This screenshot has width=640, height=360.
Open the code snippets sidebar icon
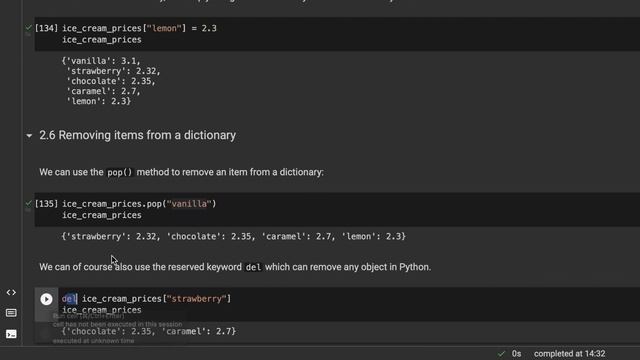11,292
